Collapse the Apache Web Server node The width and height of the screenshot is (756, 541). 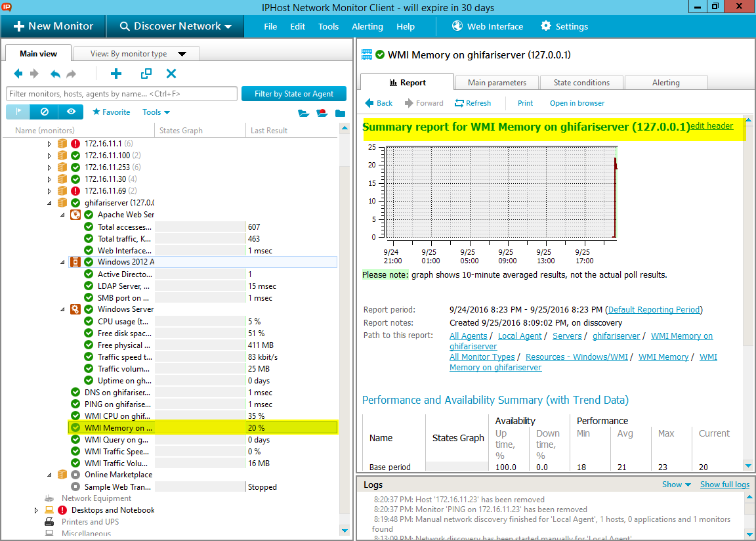pos(62,215)
